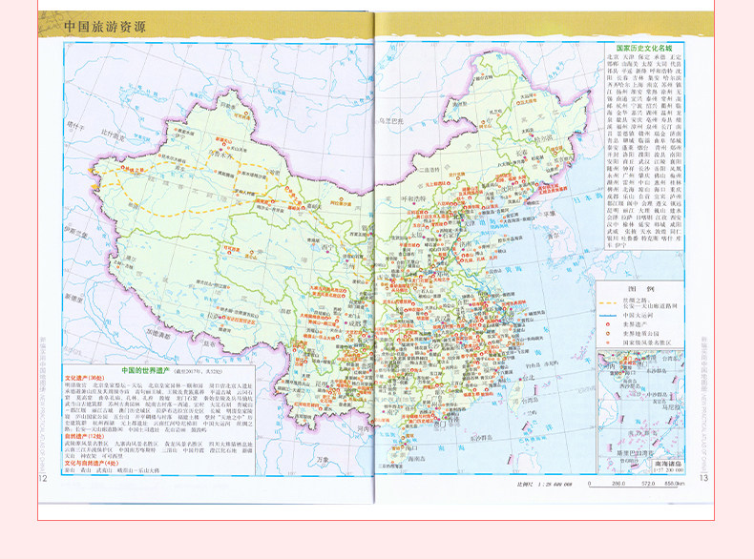Screen dimensions: 754x560
Task: Select the red subheading "自然遗产(12处)"
Action: click(85, 436)
